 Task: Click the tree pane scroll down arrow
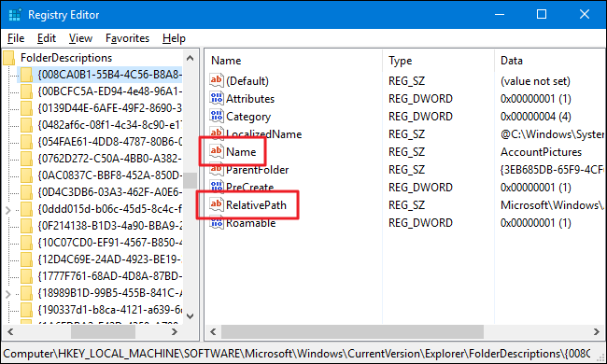click(x=190, y=316)
